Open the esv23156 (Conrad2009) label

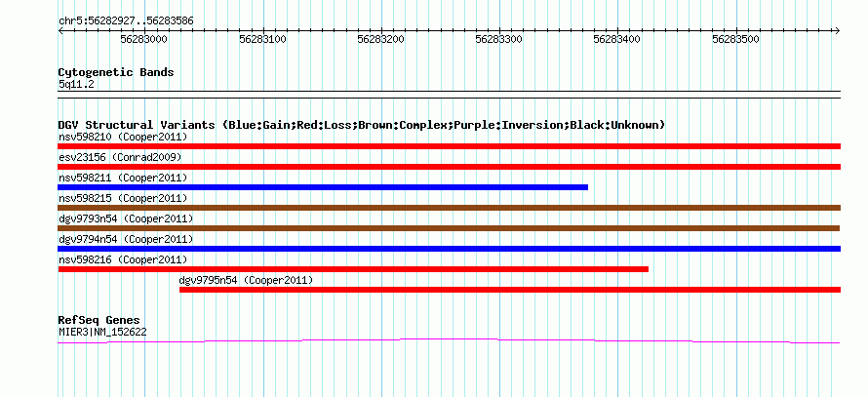coord(120,157)
